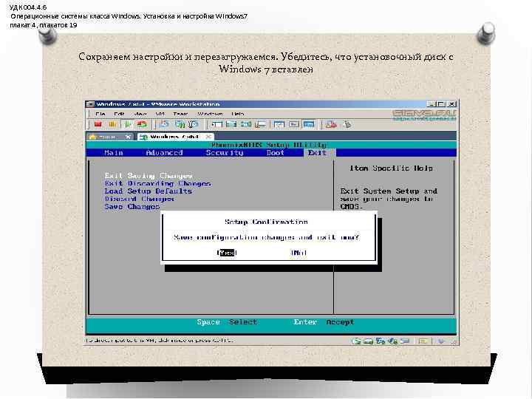Click the CD/DVD drive icon in status bar
The height and width of the screenshot is (399, 532).
point(369,341)
